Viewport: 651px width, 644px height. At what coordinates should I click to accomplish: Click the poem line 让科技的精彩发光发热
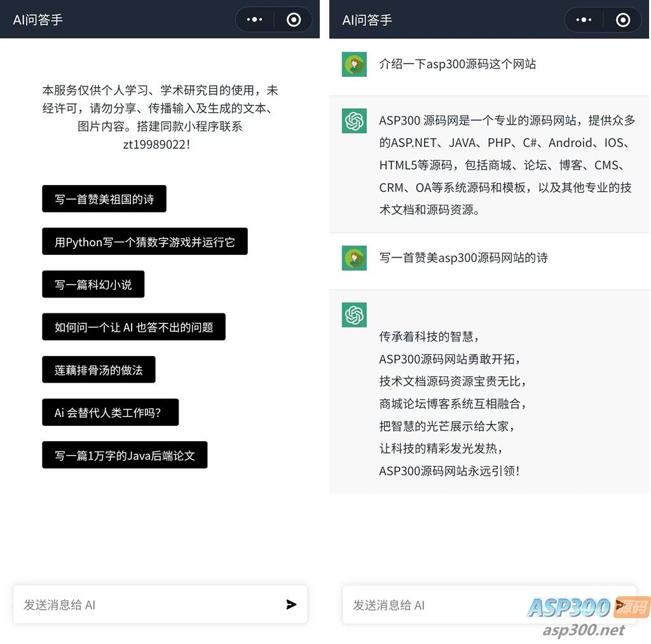point(441,448)
